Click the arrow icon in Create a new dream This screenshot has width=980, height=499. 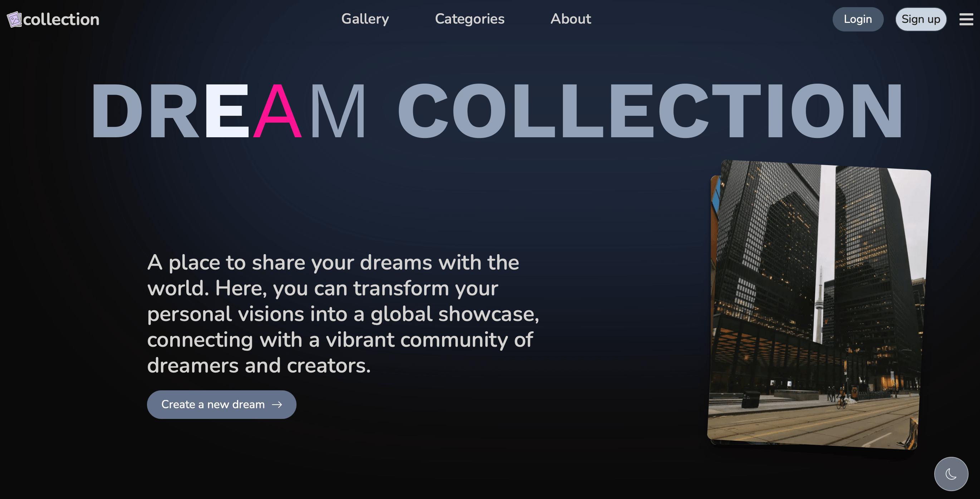click(x=277, y=404)
